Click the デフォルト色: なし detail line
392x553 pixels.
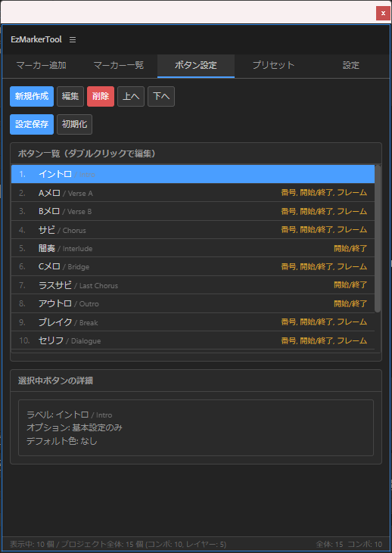tap(62, 441)
